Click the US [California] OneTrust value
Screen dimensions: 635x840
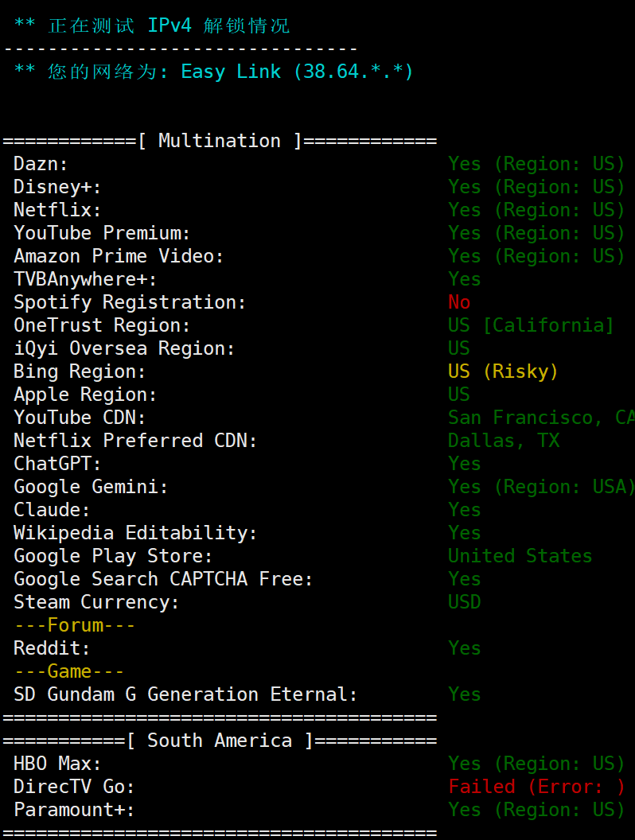(x=531, y=325)
